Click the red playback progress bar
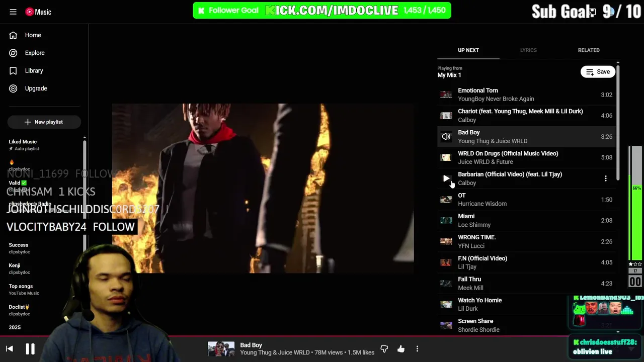The image size is (644, 362). [x=322, y=336]
